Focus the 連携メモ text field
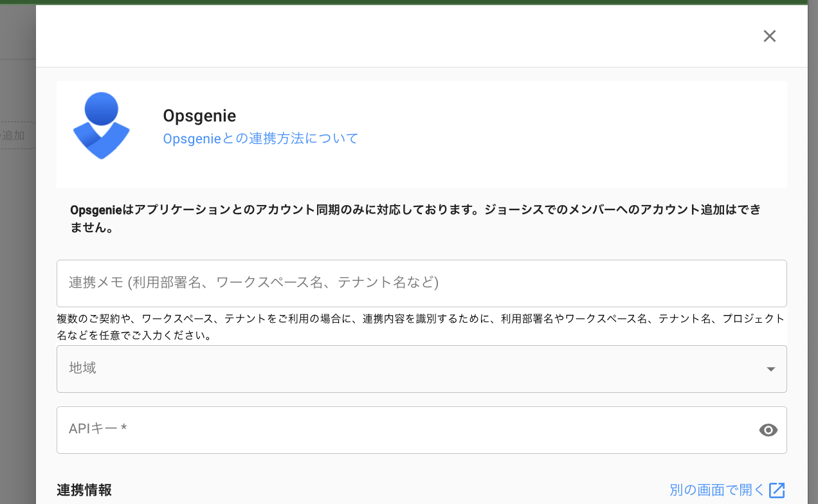This screenshot has width=818, height=504. pos(421,283)
